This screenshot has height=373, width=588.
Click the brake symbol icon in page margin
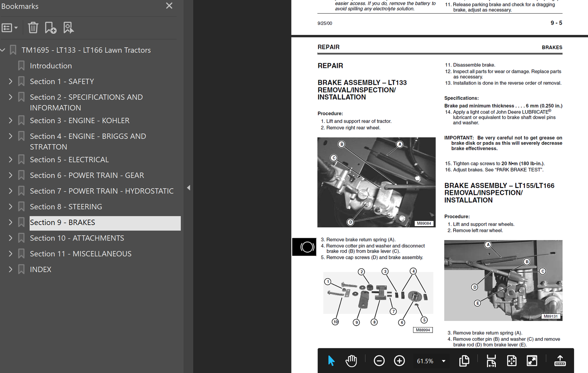304,247
